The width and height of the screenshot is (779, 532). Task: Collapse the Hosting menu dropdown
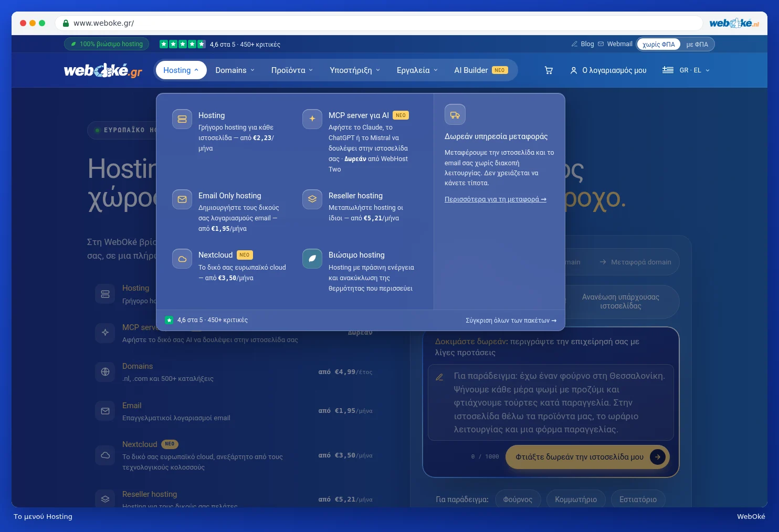(181, 70)
